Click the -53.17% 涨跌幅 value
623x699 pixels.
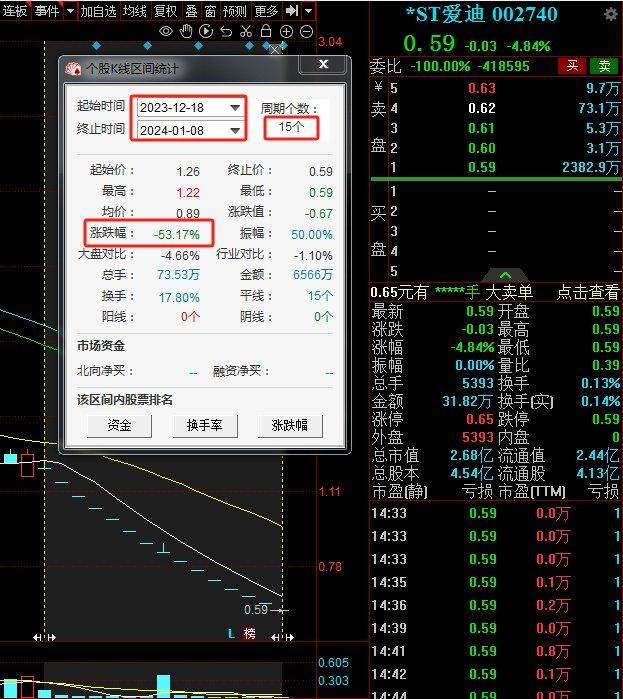coord(176,234)
